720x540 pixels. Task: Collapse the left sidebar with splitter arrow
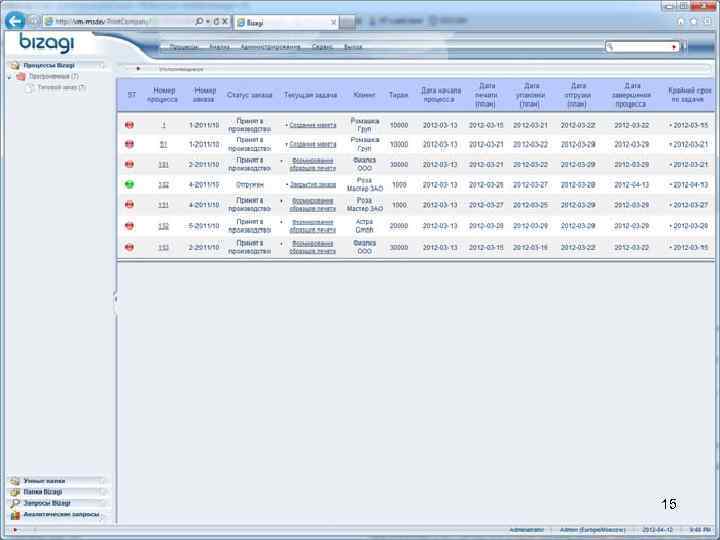pyautogui.click(x=115, y=299)
